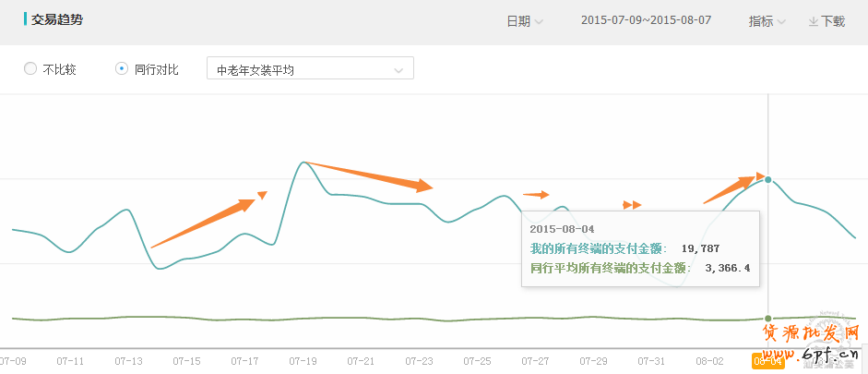Click the 我的所有终端的支付金额 tooltip row
The width and height of the screenshot is (868, 374).
click(x=624, y=248)
